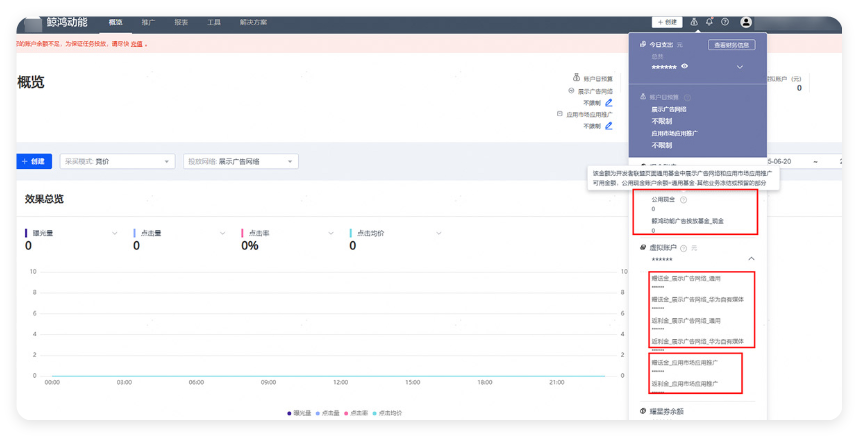Click the 耀星券余额 heading
This screenshot has width=858, height=436.
tap(666, 411)
